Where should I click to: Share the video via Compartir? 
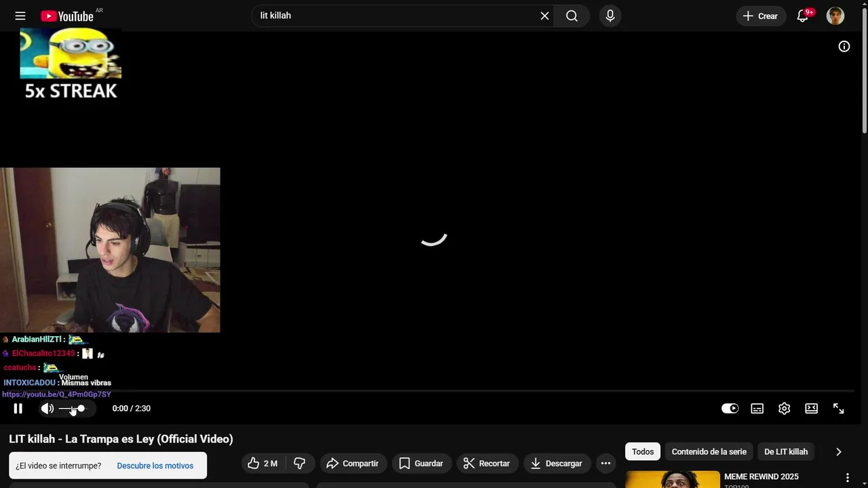click(353, 464)
